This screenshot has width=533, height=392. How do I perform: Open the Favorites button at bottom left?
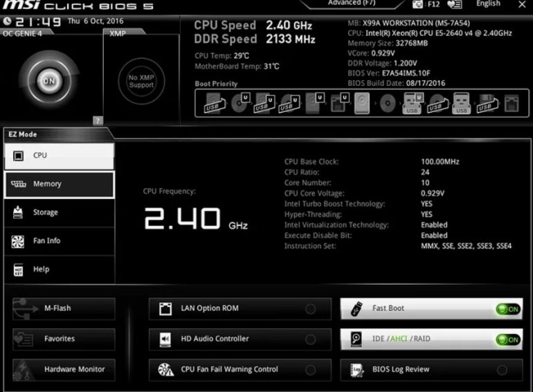(x=64, y=339)
